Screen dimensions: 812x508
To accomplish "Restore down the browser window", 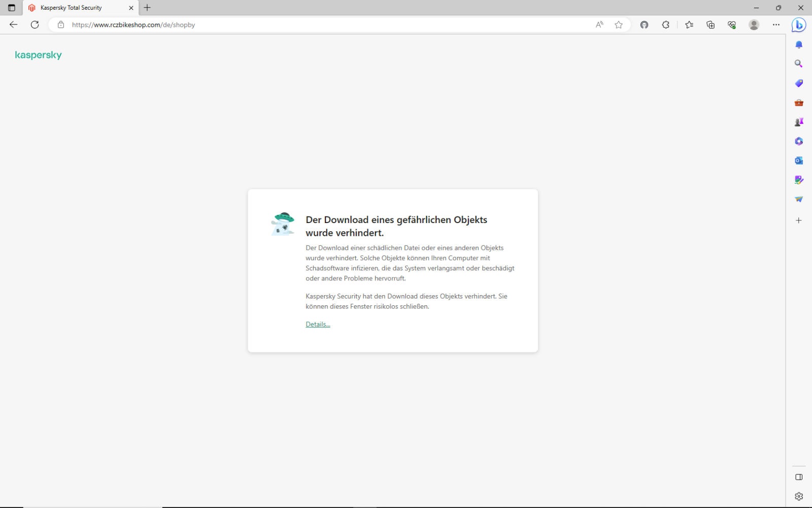I will [x=779, y=8].
